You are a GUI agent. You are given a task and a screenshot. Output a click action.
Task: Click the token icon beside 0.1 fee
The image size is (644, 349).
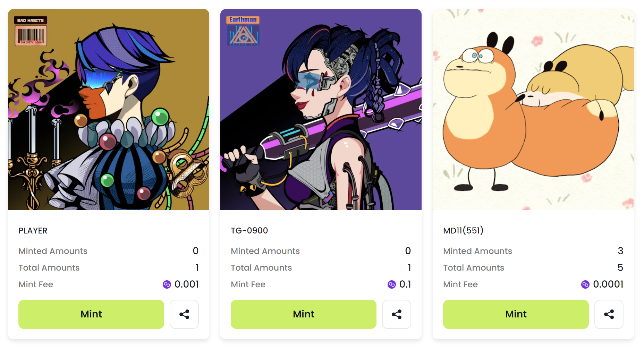coord(392,284)
